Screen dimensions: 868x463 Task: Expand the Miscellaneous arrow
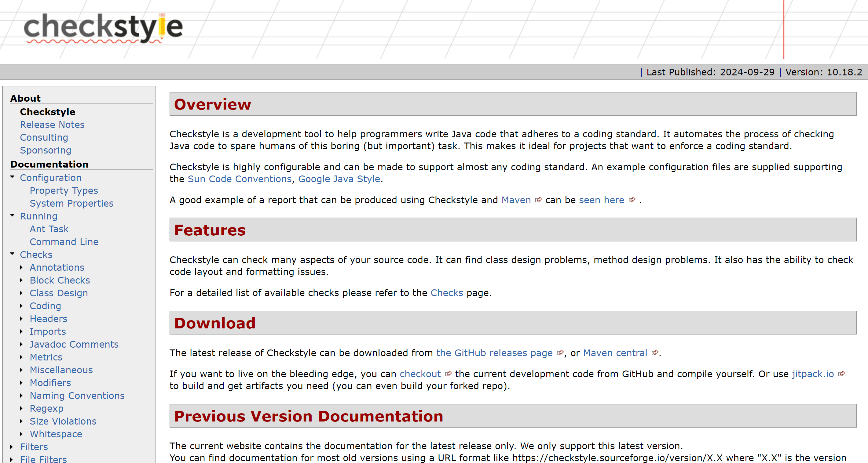tap(21, 370)
